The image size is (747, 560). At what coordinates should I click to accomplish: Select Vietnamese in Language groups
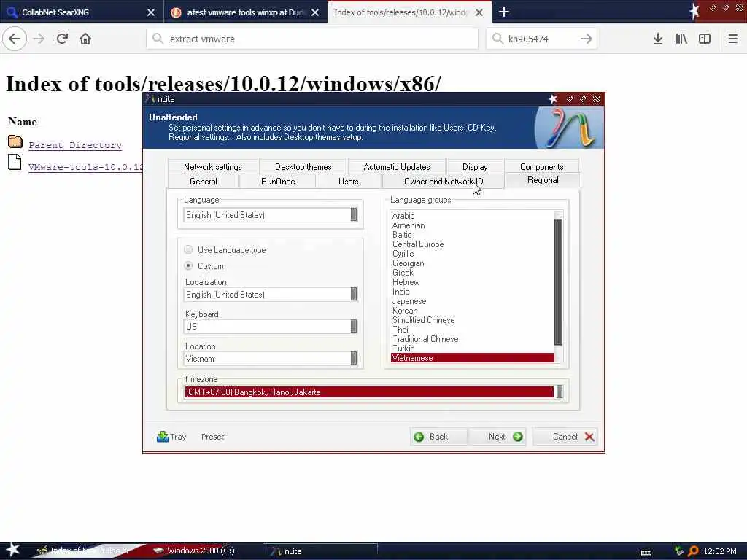[472, 358]
